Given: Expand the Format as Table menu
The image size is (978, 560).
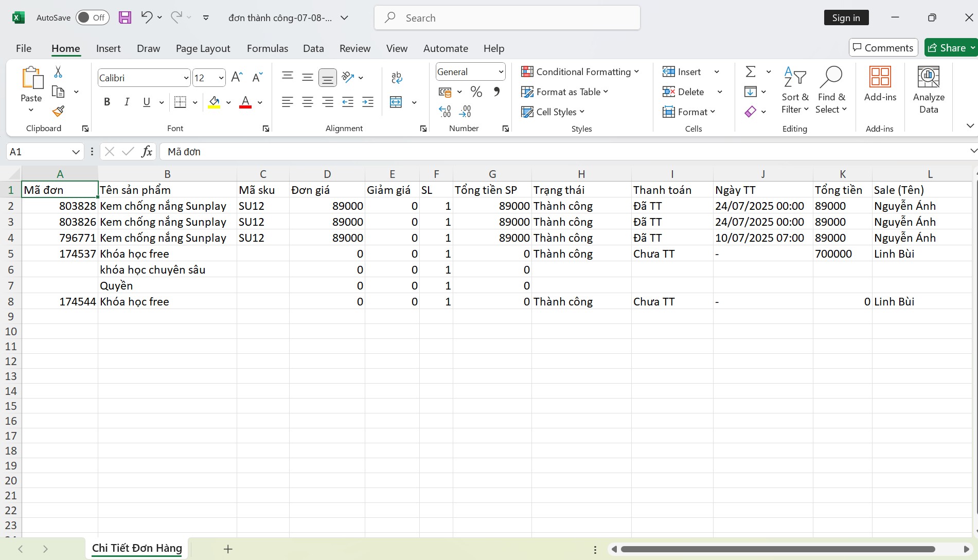Looking at the screenshot, I should [x=564, y=92].
